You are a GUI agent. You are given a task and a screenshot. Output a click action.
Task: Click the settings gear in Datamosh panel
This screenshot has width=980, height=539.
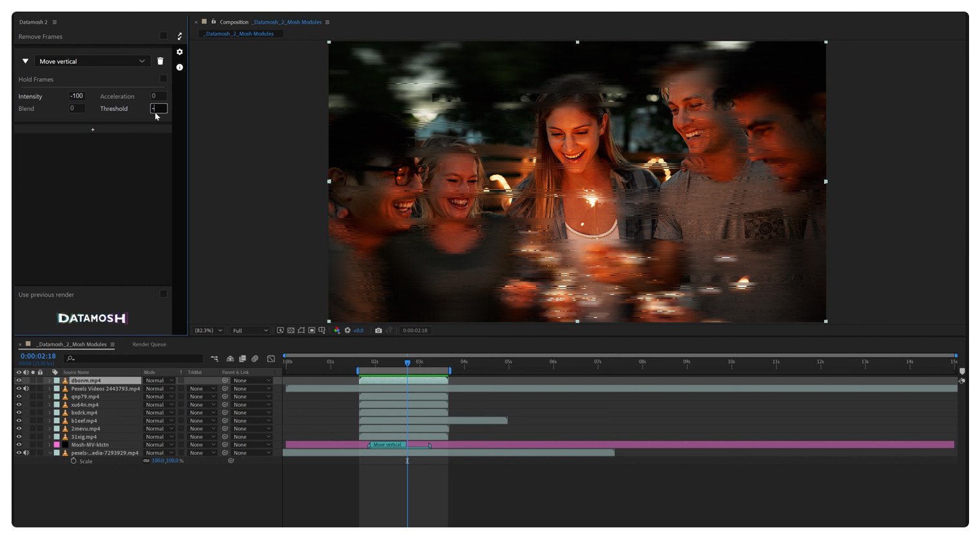(x=179, y=52)
